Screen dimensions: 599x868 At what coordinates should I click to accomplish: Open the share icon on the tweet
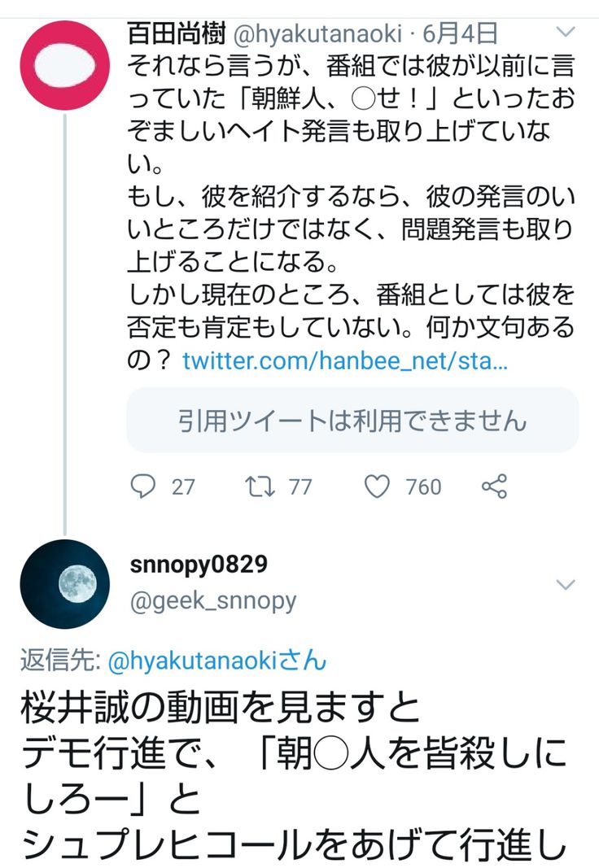pos(495,486)
